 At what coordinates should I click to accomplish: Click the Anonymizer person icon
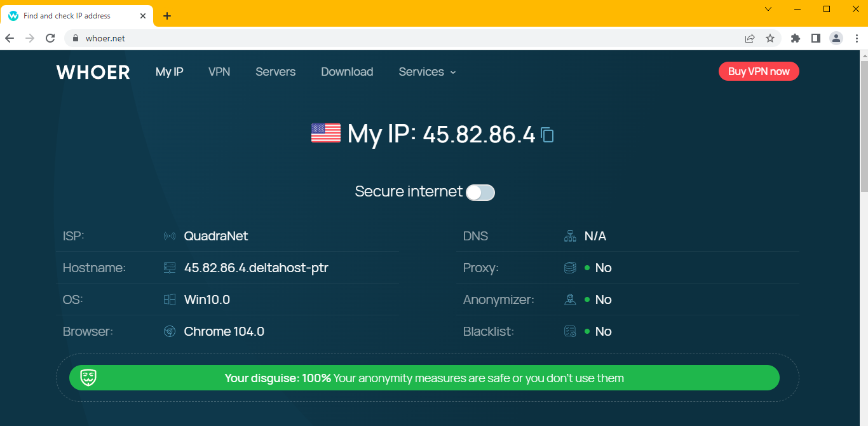click(x=570, y=299)
